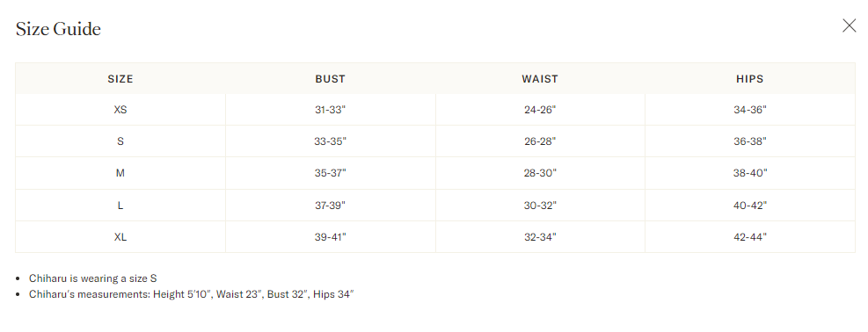Select the SIZE column header
The image size is (868, 332).
120,79
